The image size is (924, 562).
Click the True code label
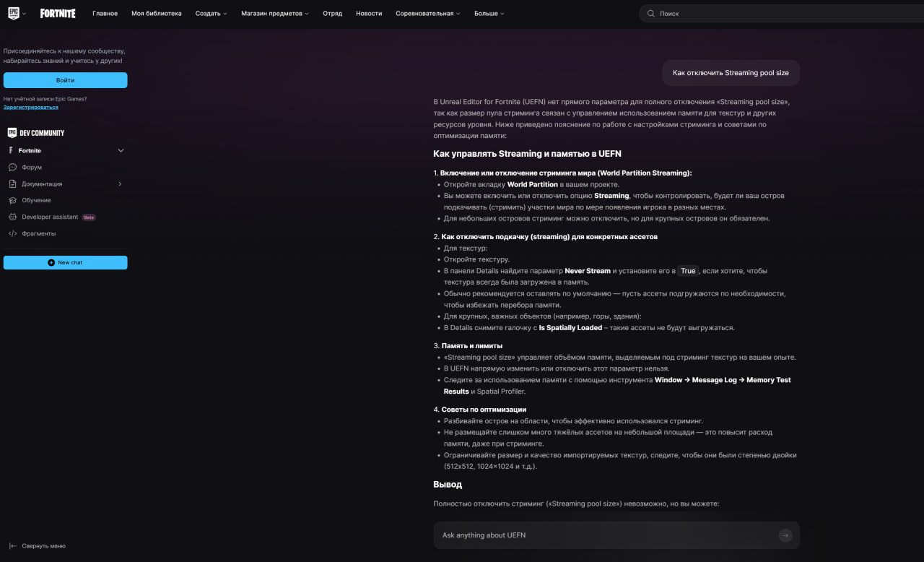pyautogui.click(x=688, y=271)
